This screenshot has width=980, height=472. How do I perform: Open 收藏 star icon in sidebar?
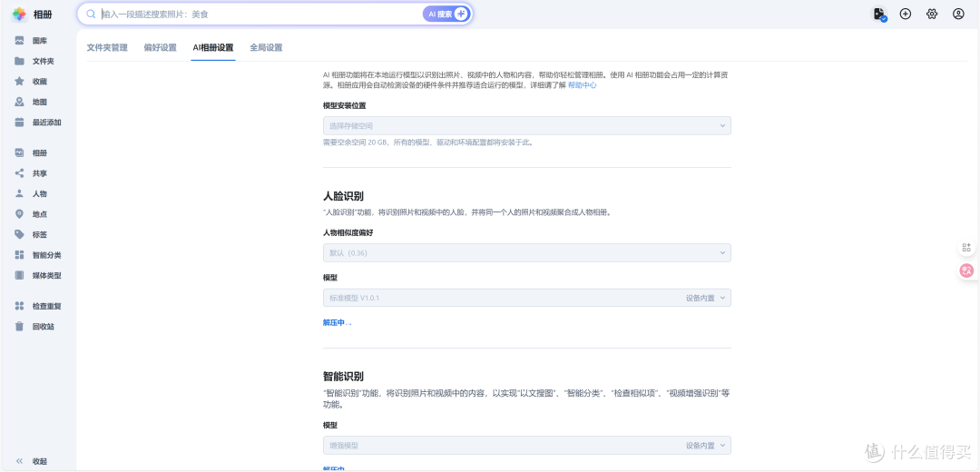19,82
